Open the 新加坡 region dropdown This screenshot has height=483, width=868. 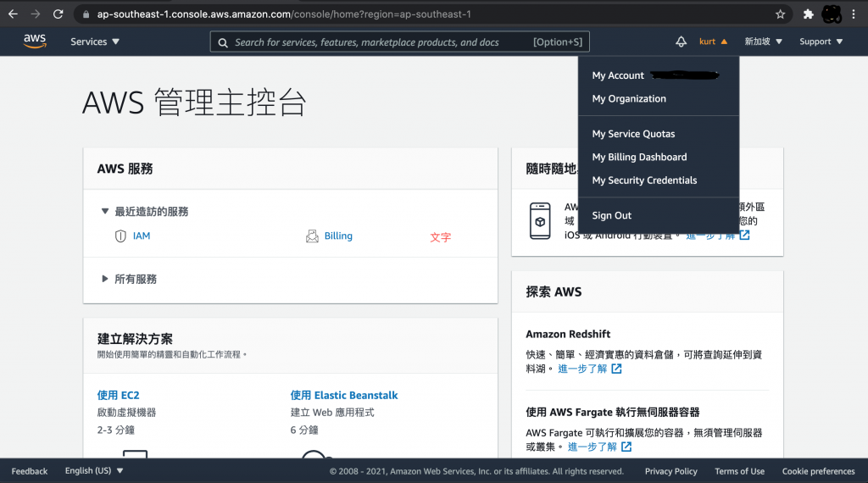(x=764, y=42)
